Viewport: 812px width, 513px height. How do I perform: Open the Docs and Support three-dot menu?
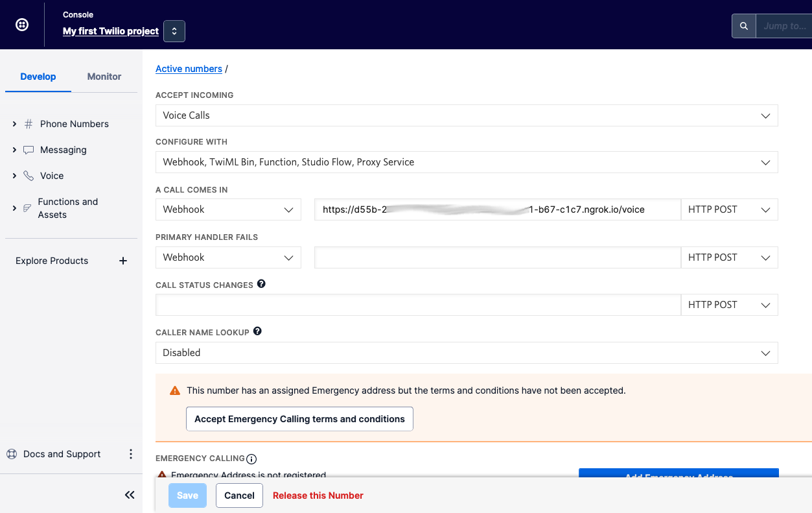click(x=130, y=454)
